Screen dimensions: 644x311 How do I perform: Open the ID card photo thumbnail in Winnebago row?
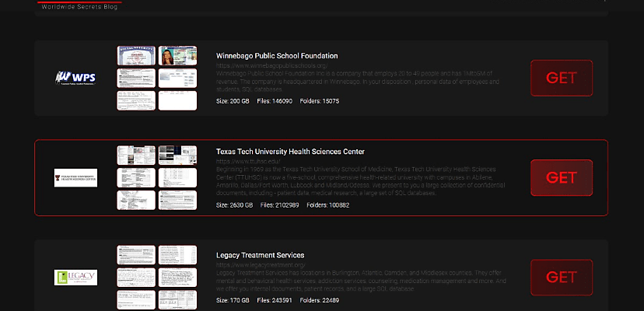[x=177, y=55]
